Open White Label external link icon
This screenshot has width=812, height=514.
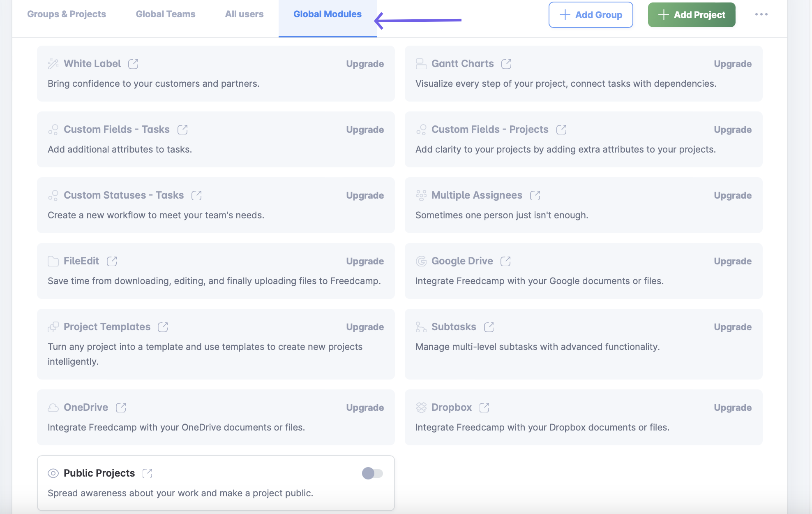pos(133,64)
